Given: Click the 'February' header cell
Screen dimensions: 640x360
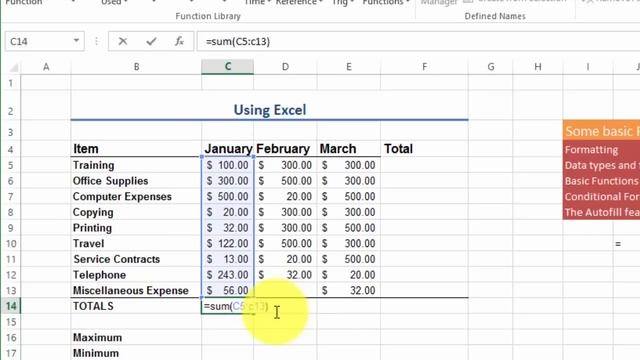Looking at the screenshot, I should coord(285,149).
